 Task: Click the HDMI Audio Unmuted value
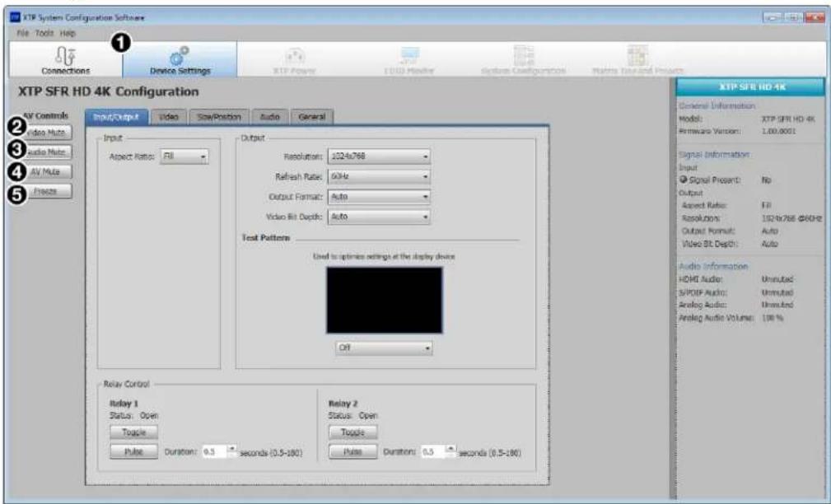(x=777, y=279)
